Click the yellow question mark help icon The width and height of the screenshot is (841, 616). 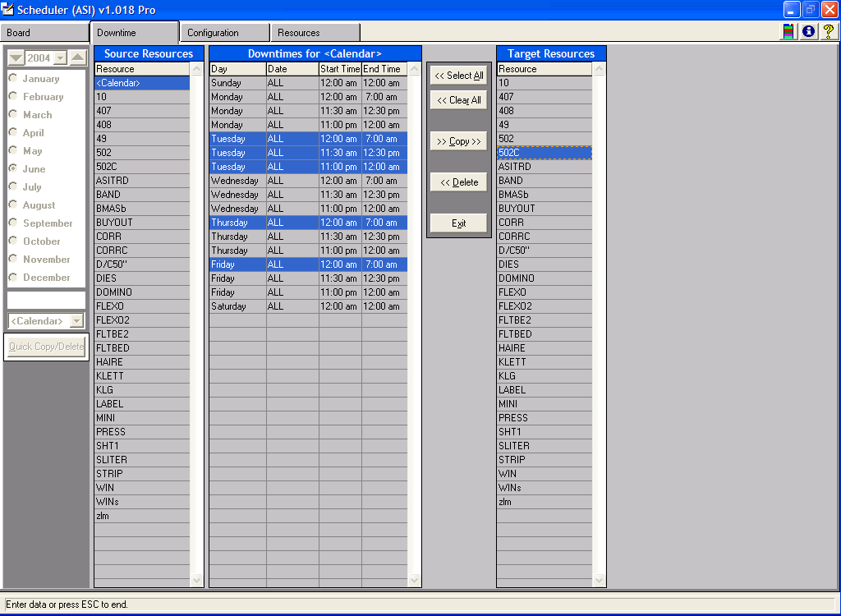click(828, 32)
